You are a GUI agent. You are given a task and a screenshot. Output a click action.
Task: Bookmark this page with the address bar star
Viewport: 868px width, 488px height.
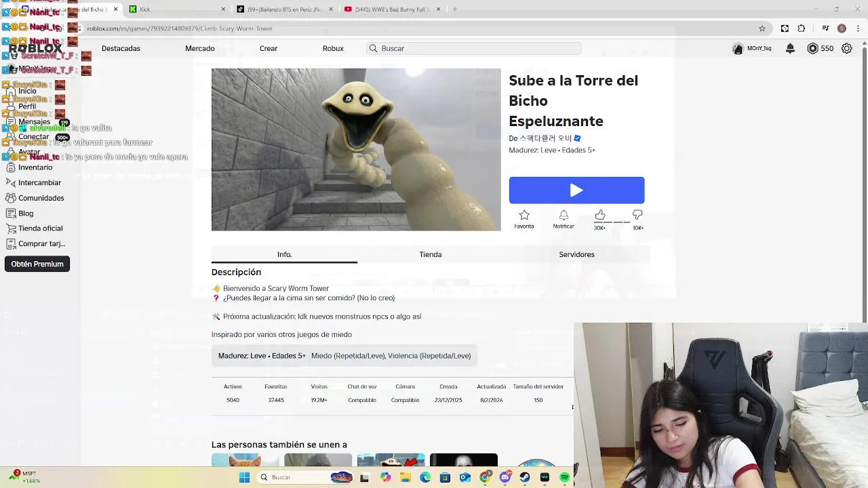tap(762, 28)
